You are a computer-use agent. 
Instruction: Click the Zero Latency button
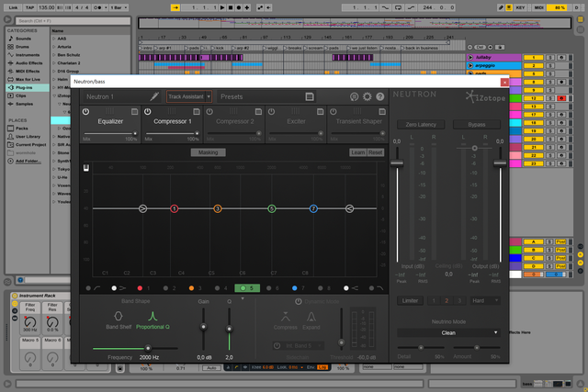tap(421, 125)
